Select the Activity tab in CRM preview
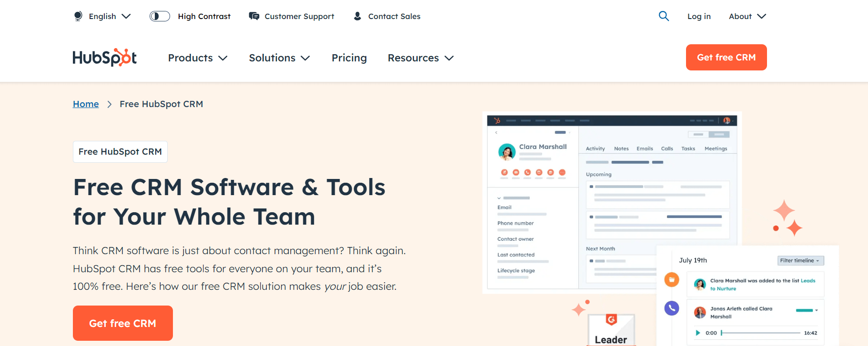The width and height of the screenshot is (868, 346). 595,148
